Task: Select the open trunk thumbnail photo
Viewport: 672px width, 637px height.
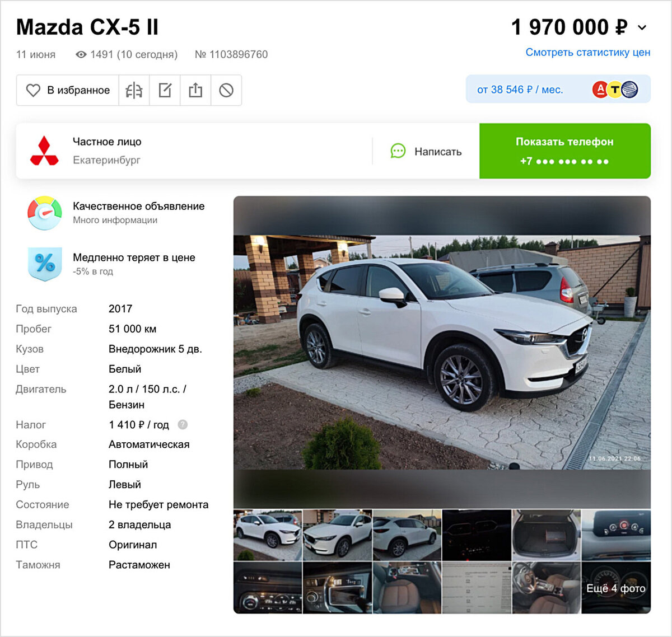Action: pos(546,535)
